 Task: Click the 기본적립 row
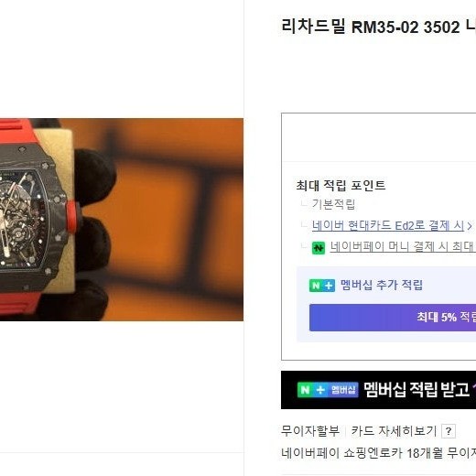coord(333,204)
